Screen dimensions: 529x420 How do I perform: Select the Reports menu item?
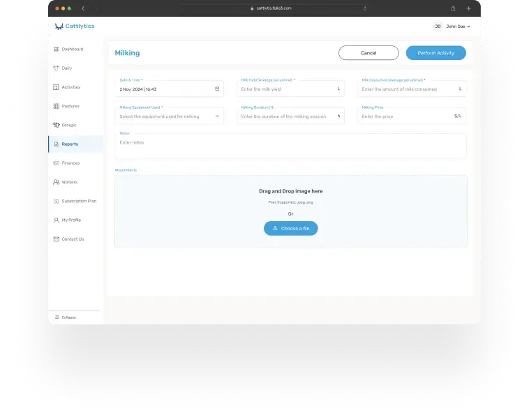pyautogui.click(x=75, y=144)
